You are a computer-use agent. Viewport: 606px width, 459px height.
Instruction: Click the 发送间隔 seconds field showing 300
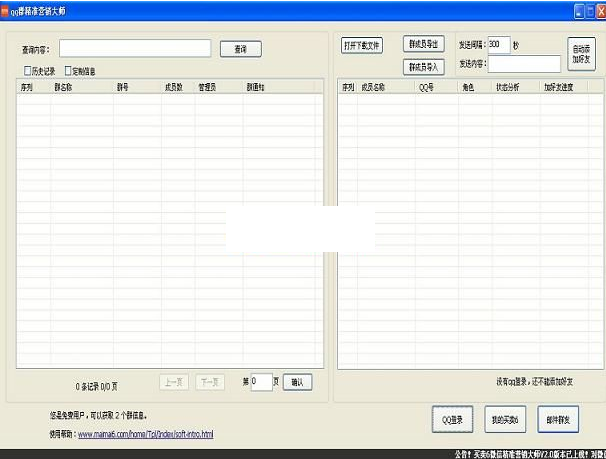click(x=498, y=45)
